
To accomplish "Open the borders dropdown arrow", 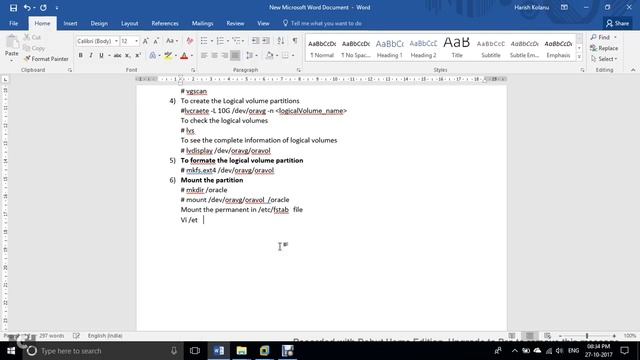I will tap(293, 55).
